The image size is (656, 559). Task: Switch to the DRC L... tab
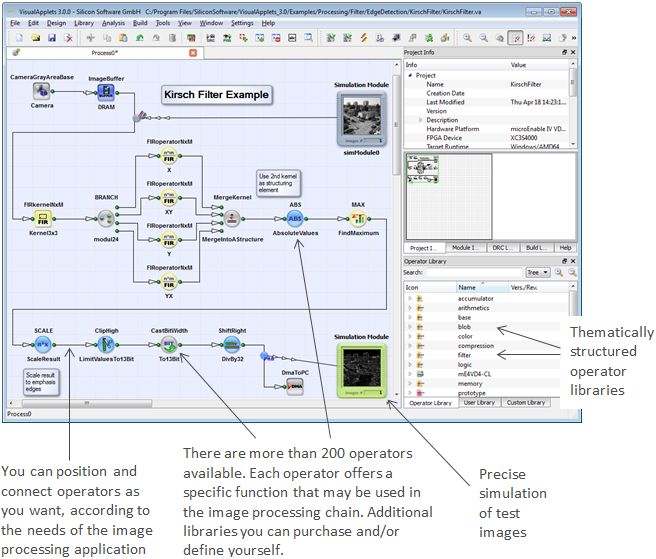(x=502, y=248)
